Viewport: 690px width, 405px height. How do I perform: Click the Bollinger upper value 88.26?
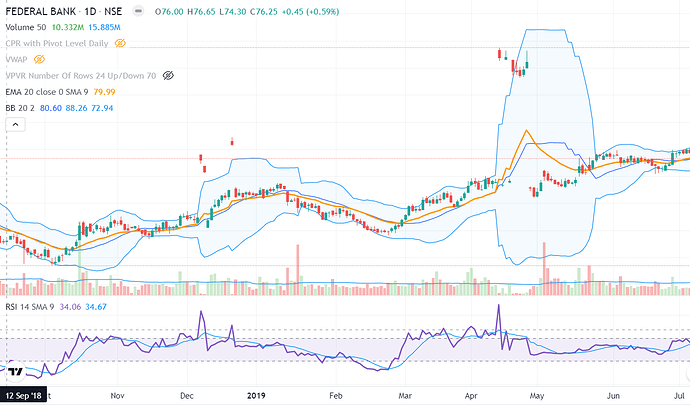click(76, 108)
